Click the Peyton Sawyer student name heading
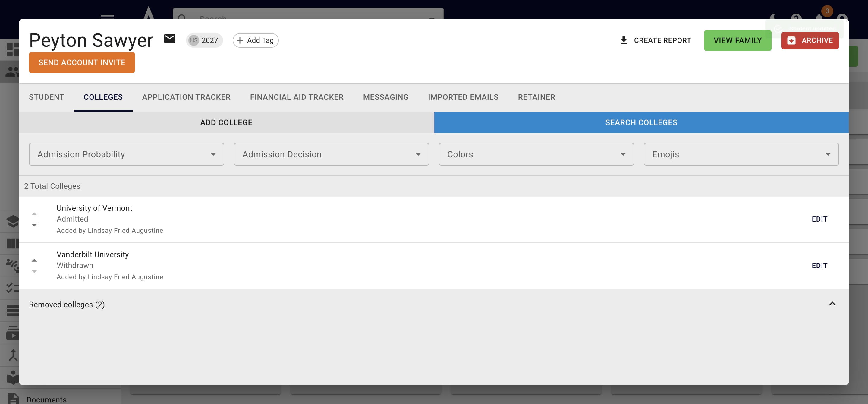The width and height of the screenshot is (868, 404). [91, 40]
